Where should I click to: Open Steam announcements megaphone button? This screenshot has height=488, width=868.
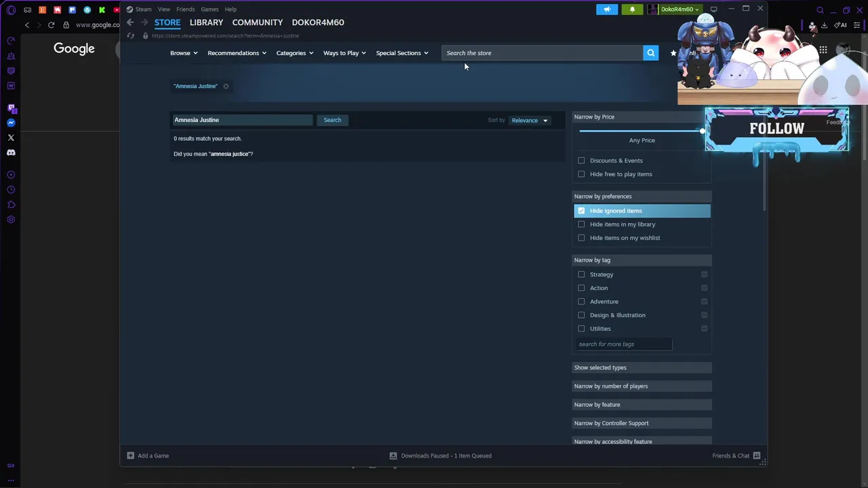pos(607,9)
